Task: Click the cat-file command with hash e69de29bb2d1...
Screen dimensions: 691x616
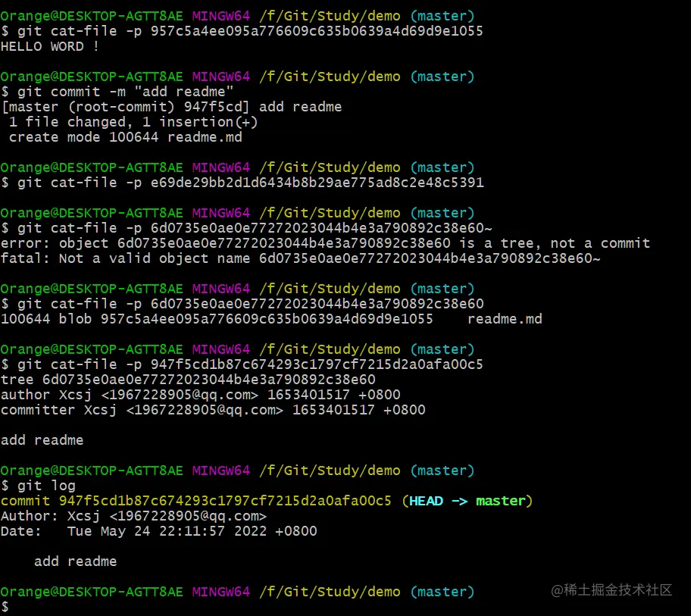Action: pos(242,183)
